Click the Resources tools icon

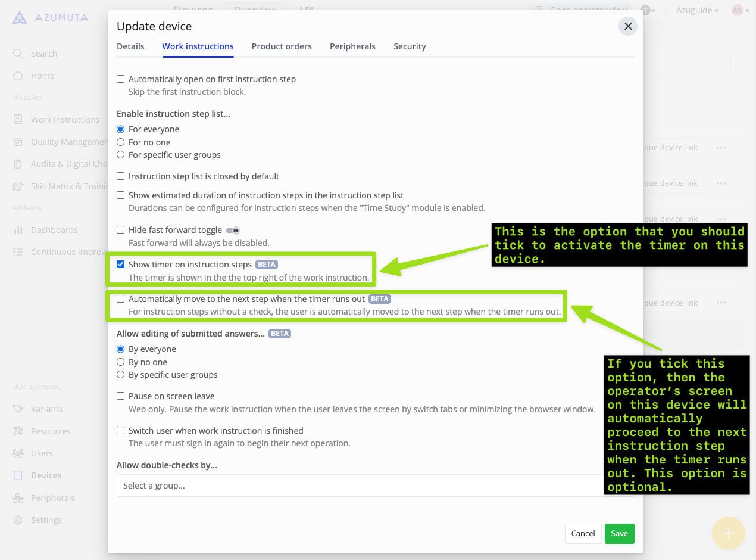point(18,431)
